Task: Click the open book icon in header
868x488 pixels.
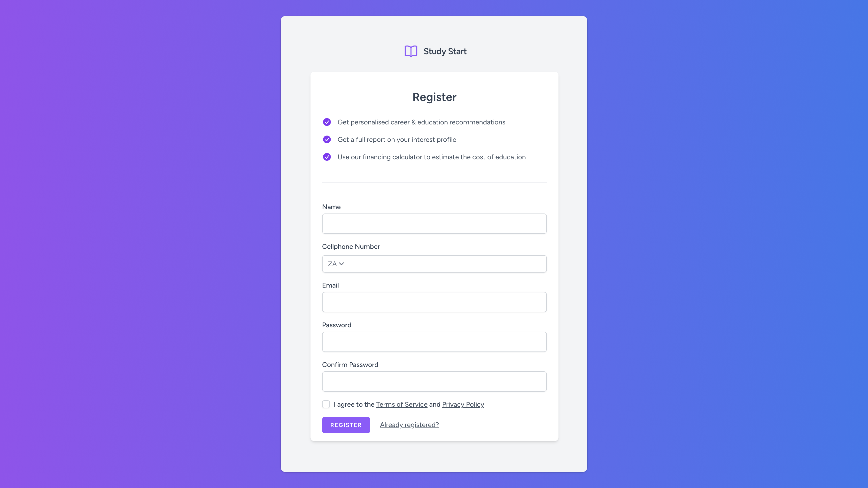Action: 410,51
